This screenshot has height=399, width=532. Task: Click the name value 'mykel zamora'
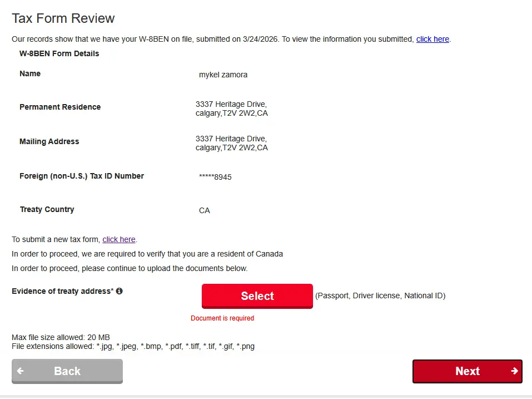(223, 75)
